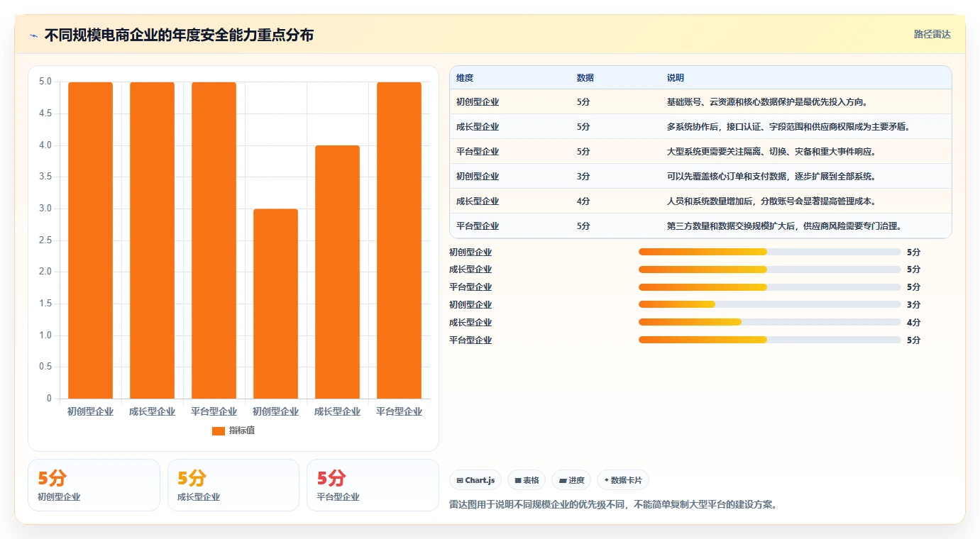Open the 平台型企业 5分 summary card

point(373,485)
